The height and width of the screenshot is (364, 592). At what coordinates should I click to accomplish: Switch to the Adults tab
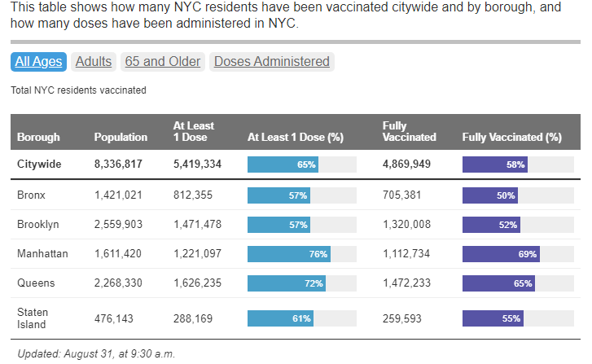point(94,62)
